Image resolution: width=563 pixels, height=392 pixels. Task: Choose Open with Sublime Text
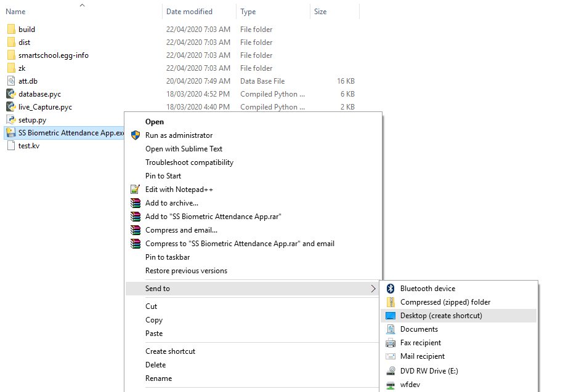[184, 149]
